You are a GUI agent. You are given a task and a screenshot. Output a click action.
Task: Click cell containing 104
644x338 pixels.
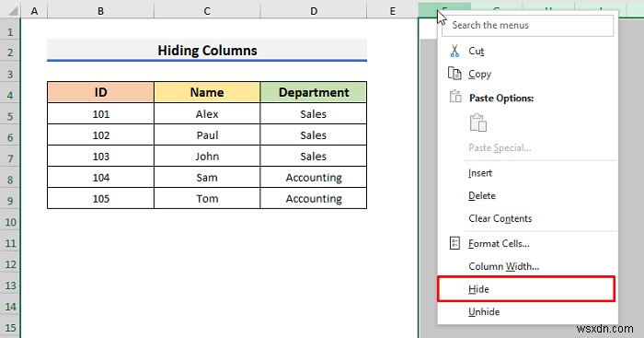pyautogui.click(x=100, y=177)
